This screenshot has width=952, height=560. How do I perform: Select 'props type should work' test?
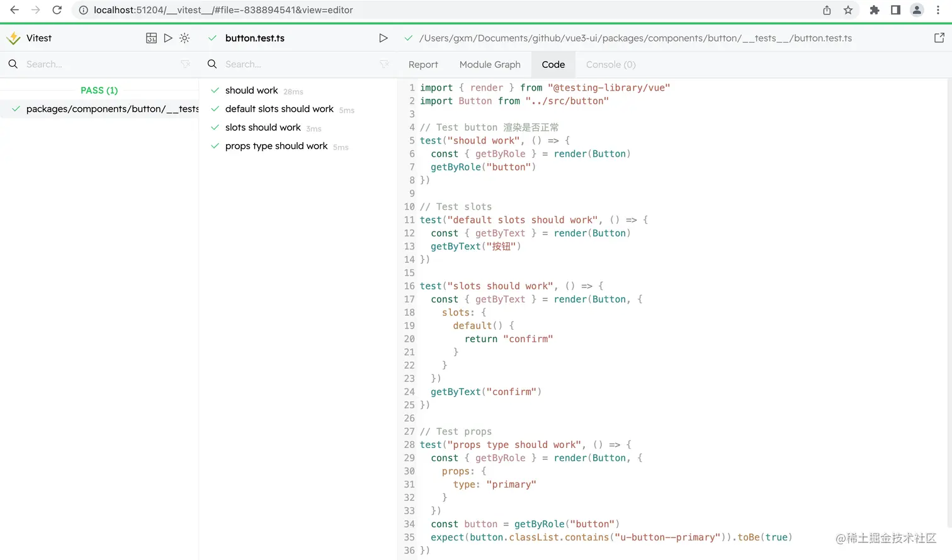298,146
